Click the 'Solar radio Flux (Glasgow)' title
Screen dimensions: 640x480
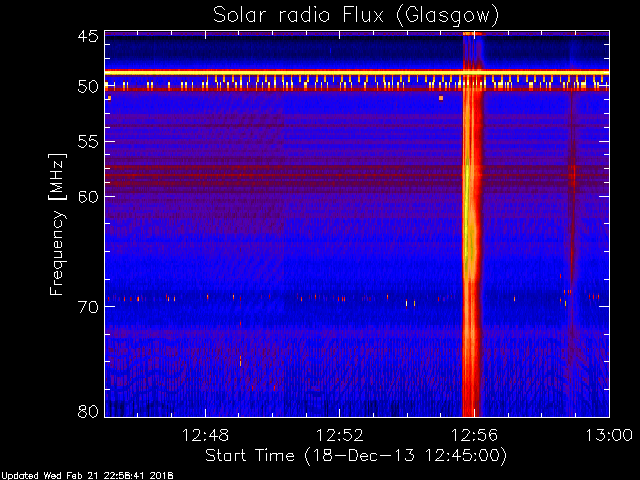pos(355,15)
